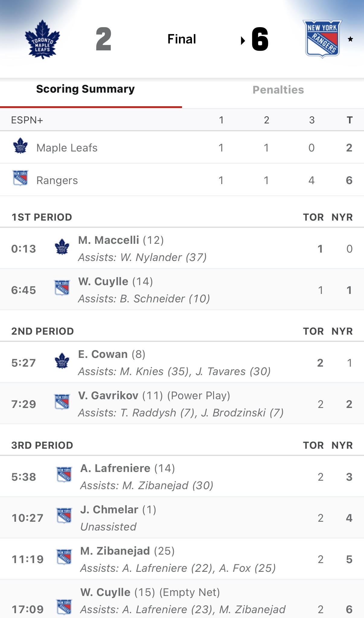Switch to the Penalties tab
Screen dimensions: 364x618
pyautogui.click(x=278, y=90)
